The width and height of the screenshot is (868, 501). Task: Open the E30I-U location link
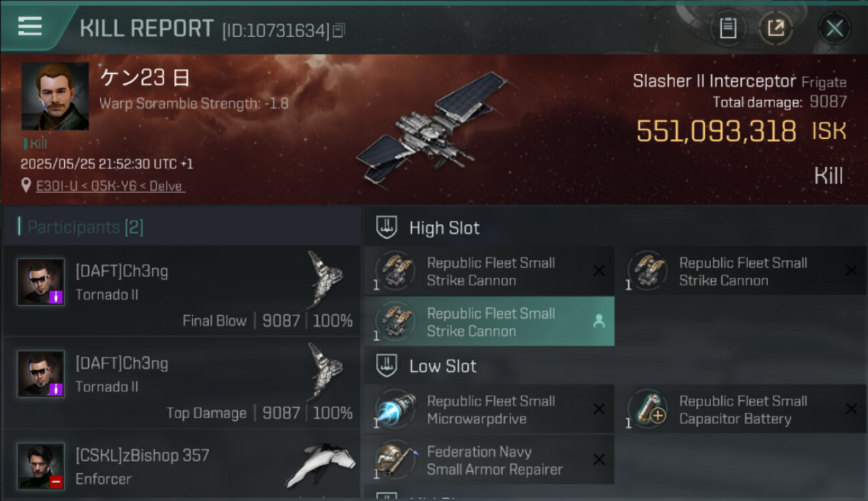(110, 186)
